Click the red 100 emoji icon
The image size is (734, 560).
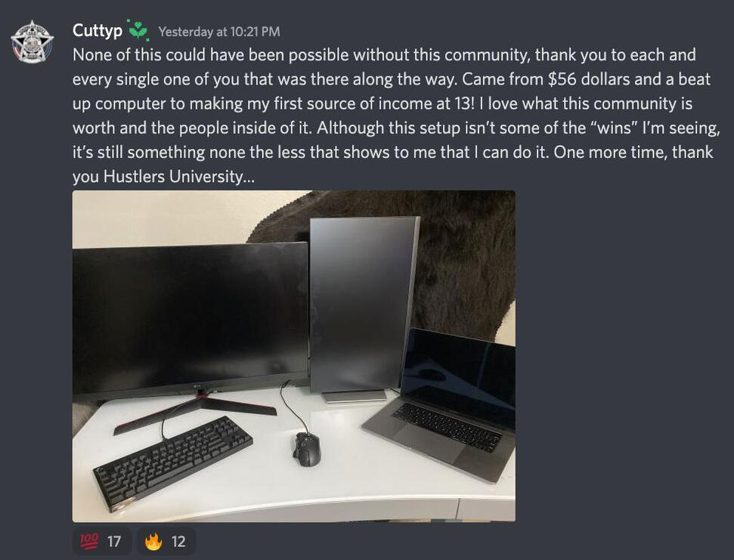89,541
